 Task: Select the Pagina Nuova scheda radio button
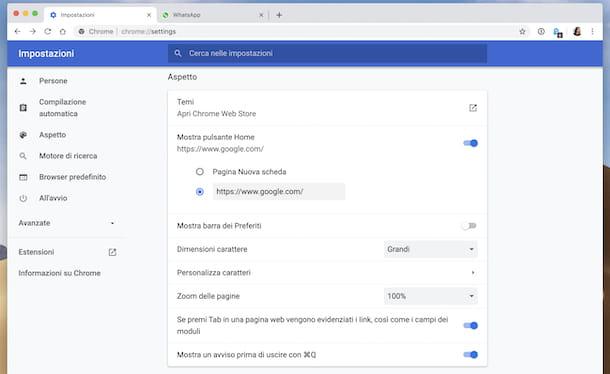(x=200, y=172)
